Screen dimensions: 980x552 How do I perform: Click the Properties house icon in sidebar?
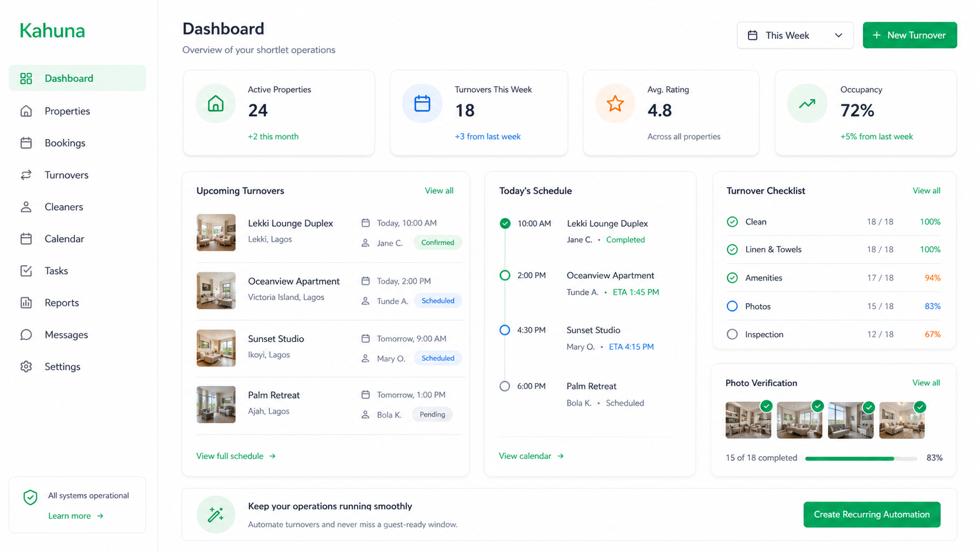[x=26, y=111]
